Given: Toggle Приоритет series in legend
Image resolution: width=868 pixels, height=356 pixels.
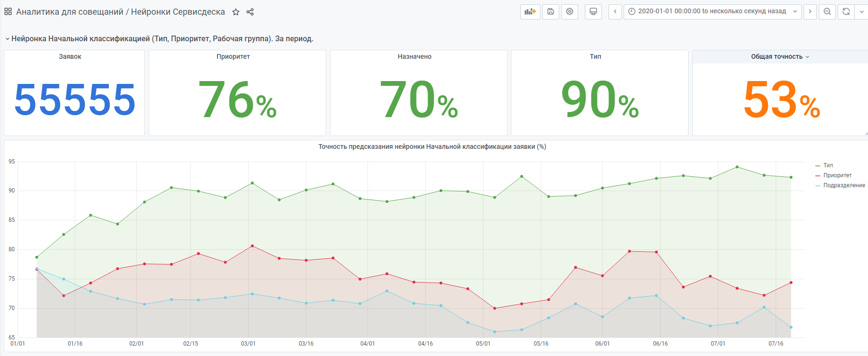Looking at the screenshot, I should (837, 175).
